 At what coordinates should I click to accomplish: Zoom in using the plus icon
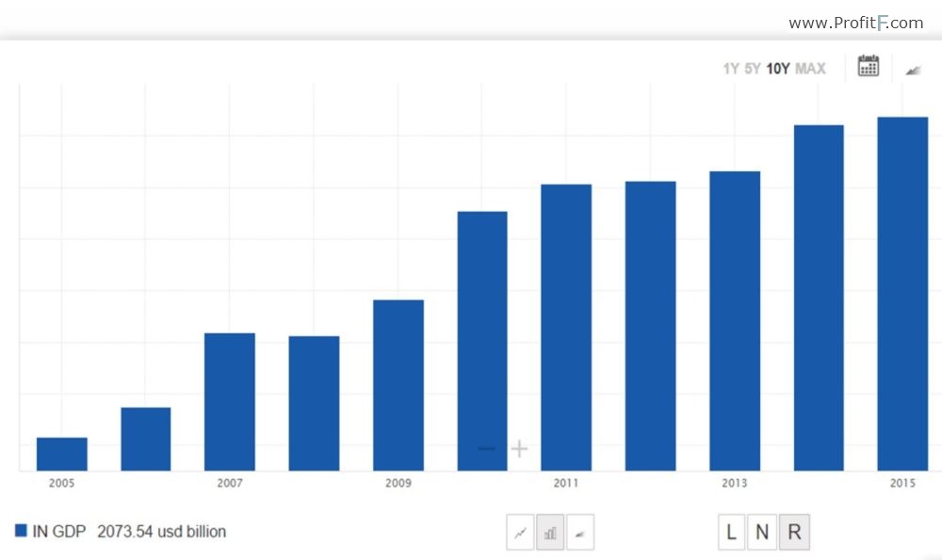coord(519,448)
